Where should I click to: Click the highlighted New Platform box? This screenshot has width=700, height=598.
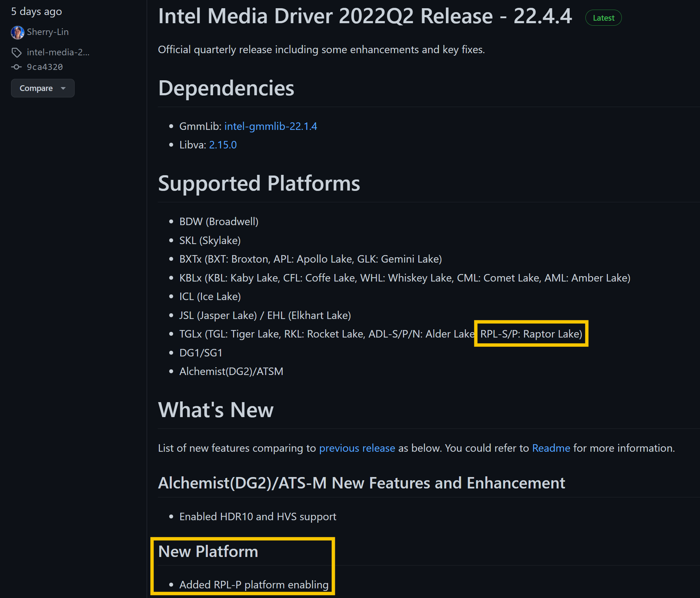coord(243,567)
